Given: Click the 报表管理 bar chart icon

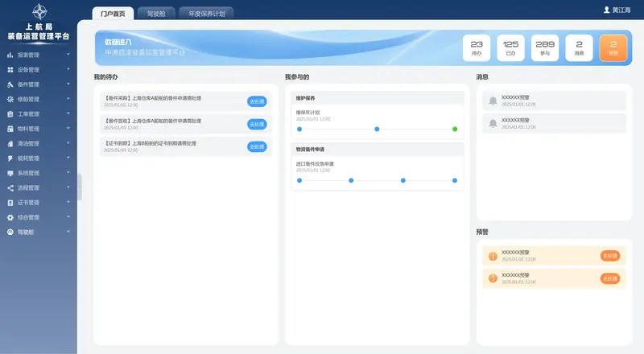Looking at the screenshot, I should [x=10, y=55].
